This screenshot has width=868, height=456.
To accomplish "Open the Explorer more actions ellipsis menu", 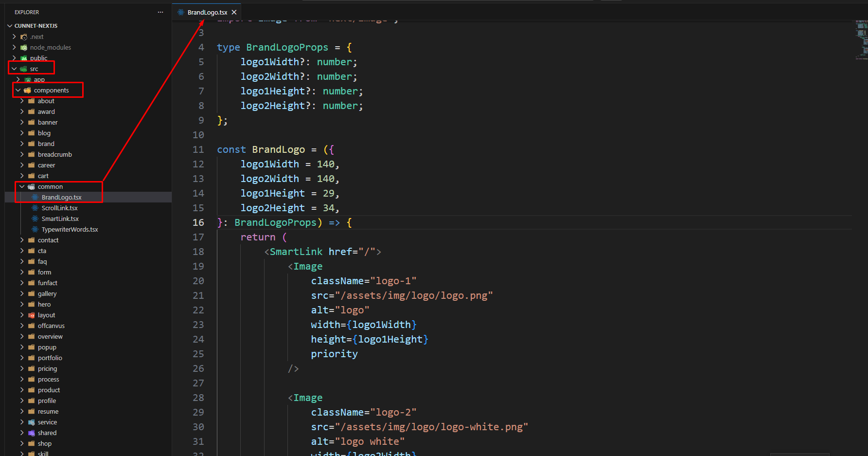I will (x=160, y=12).
